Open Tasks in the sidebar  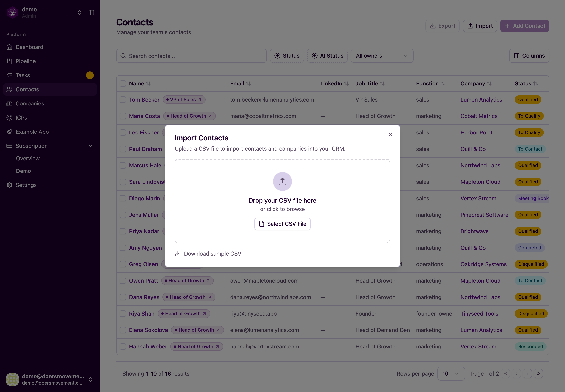tap(50, 75)
